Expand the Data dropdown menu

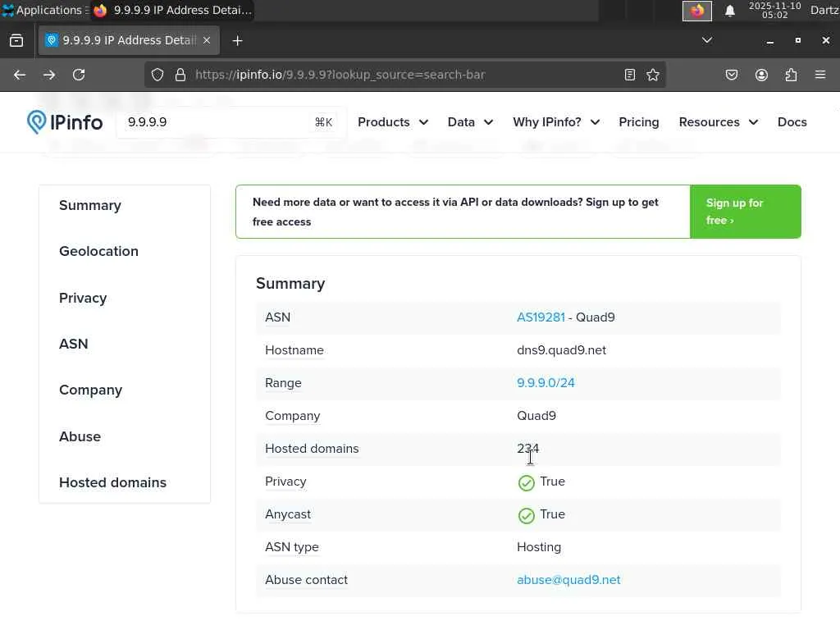click(470, 122)
